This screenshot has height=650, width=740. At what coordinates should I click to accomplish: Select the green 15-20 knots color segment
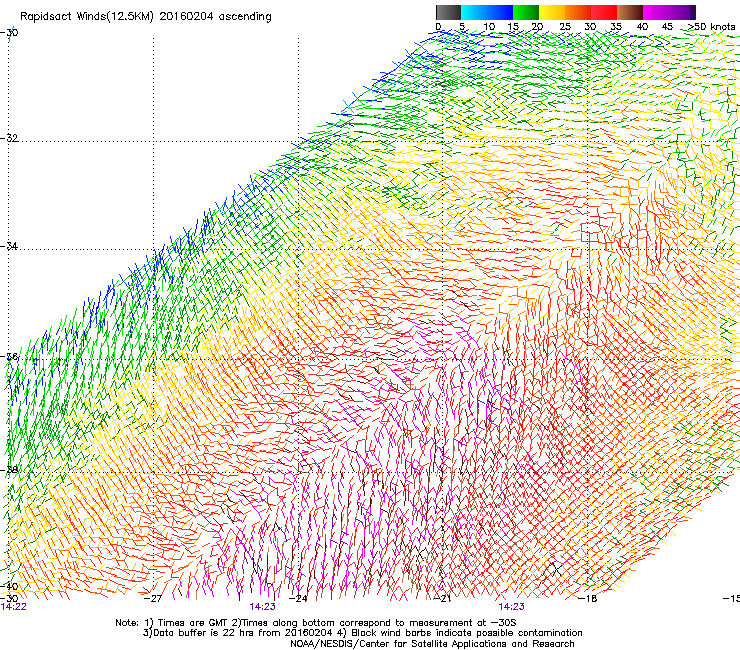(x=526, y=12)
